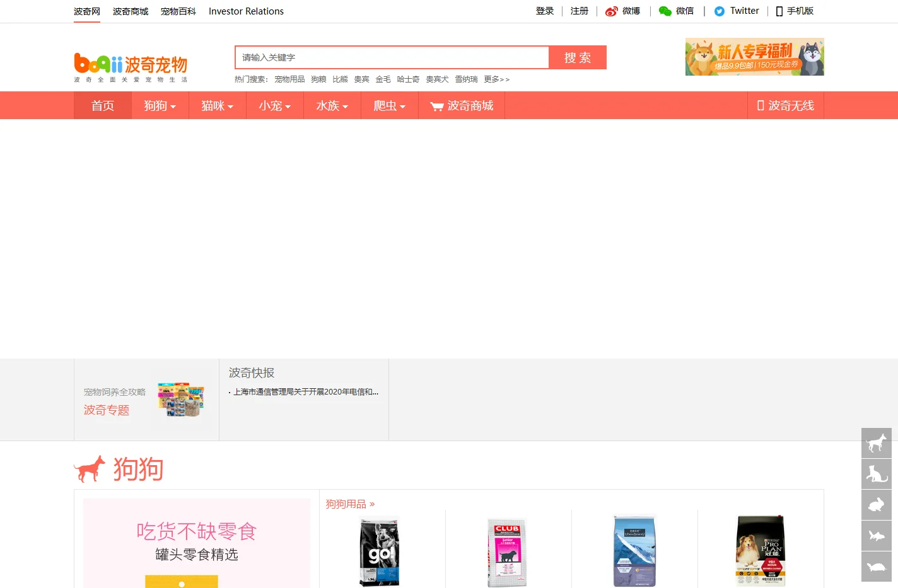Viewport: 898px width, 588px height.
Task: Open the 新人专享福利 banner ad
Action: 755,57
